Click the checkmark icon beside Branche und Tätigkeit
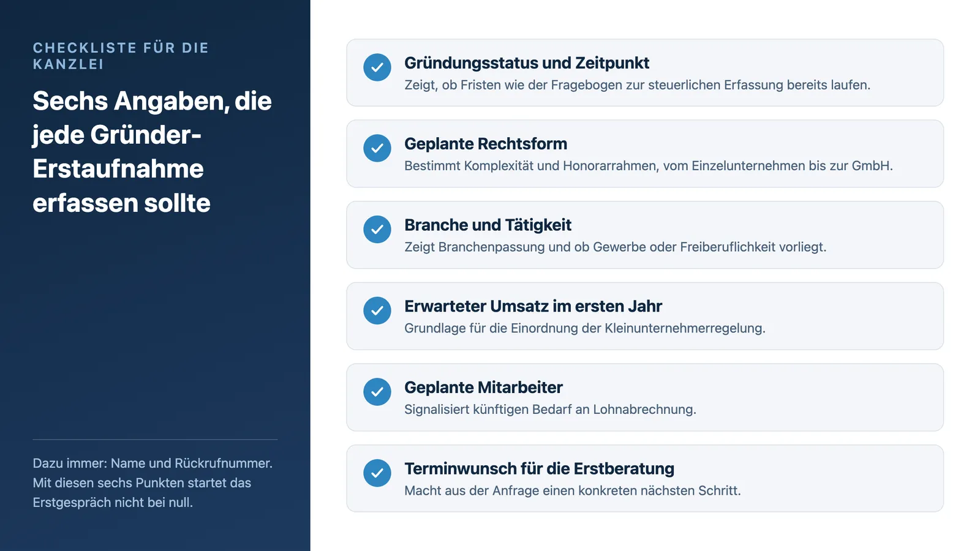 pyautogui.click(x=377, y=230)
